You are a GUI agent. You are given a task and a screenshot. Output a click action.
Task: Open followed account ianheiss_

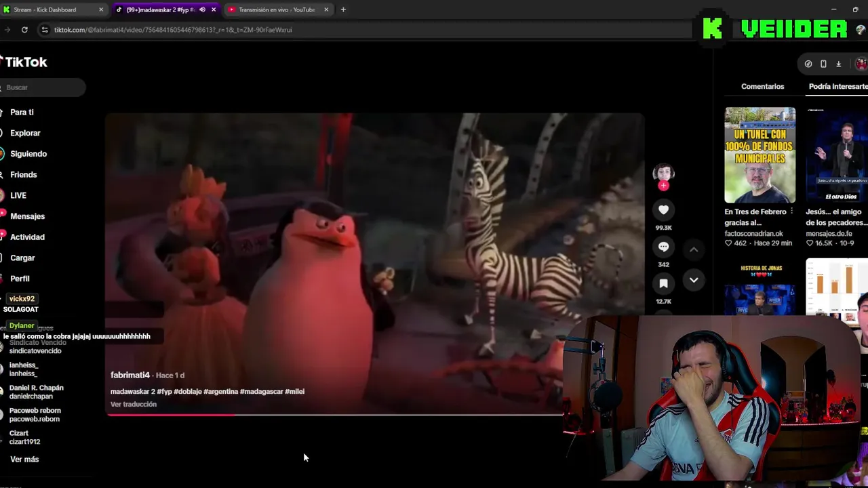point(24,369)
